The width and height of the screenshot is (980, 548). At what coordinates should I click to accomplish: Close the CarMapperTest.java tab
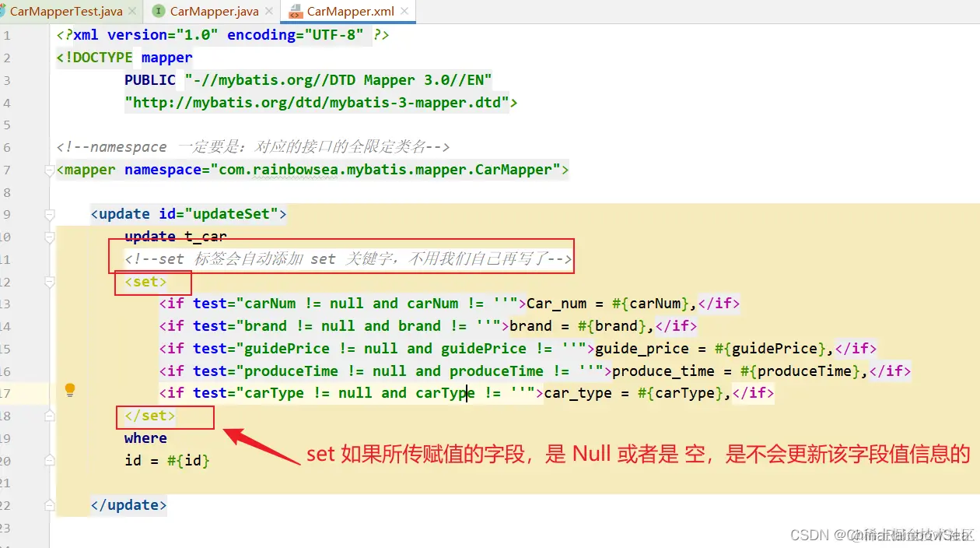pos(132,12)
